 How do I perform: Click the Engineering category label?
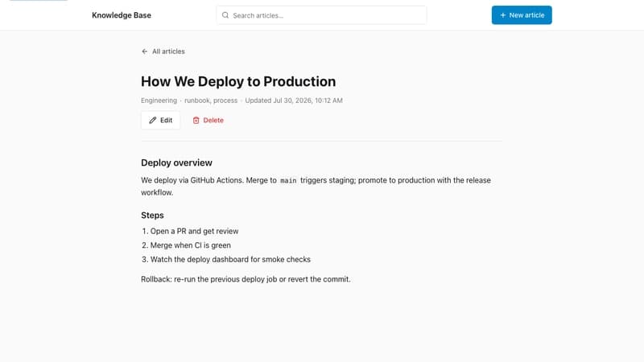tap(159, 101)
